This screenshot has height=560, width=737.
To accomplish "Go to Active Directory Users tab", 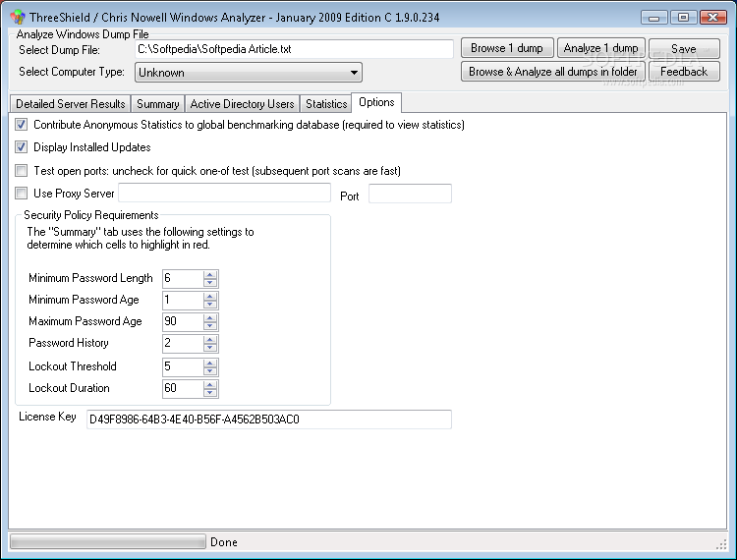I will click(242, 104).
